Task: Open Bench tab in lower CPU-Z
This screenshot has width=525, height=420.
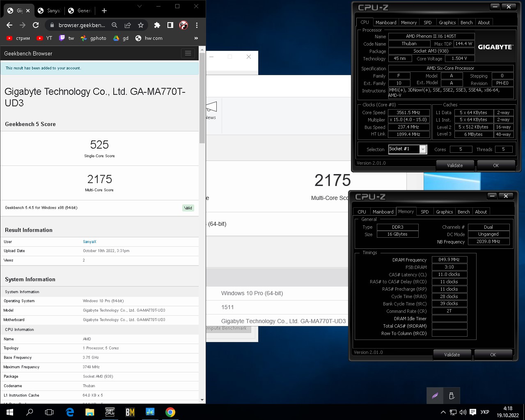Action: [x=464, y=212]
